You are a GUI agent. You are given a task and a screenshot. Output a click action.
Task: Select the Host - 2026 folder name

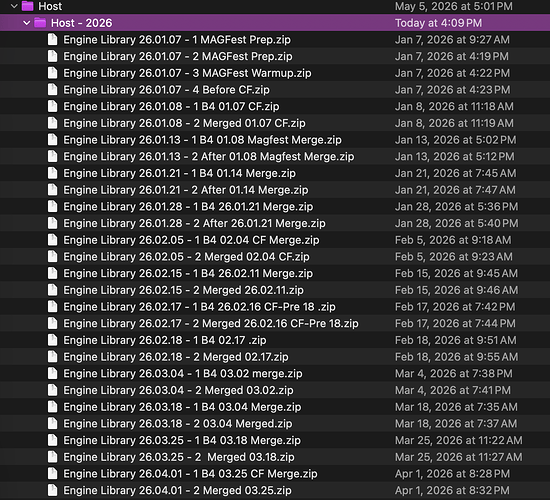click(x=81, y=23)
